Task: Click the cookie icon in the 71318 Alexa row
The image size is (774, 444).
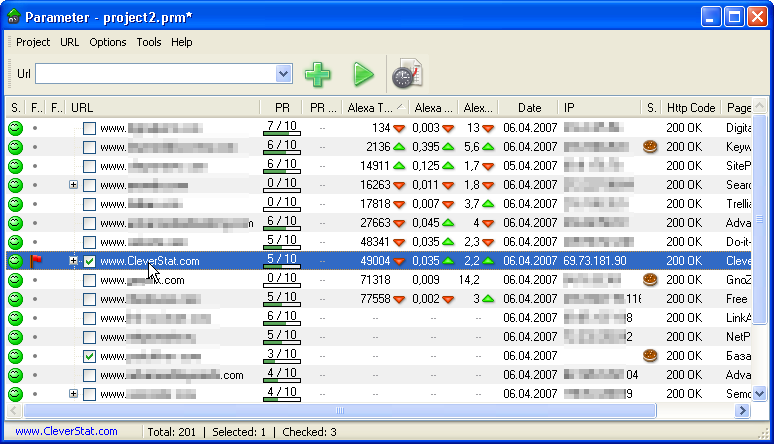Action: 650,280
